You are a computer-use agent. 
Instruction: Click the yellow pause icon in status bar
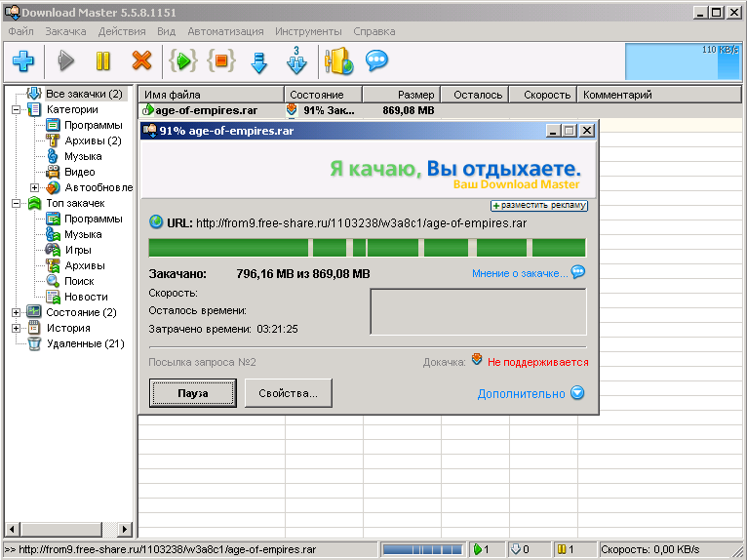[x=562, y=549]
